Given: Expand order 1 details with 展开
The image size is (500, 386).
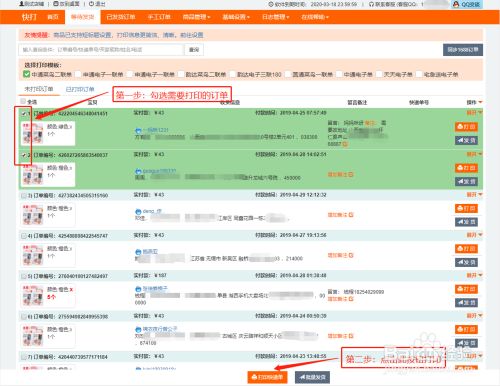Looking at the screenshot, I should coord(474,113).
